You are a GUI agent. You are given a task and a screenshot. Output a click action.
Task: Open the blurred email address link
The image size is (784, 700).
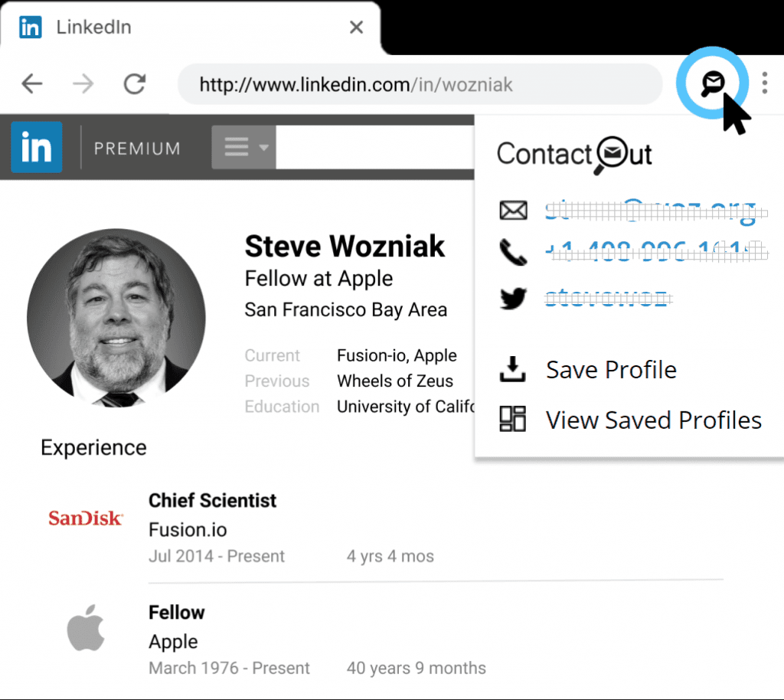tap(650, 211)
